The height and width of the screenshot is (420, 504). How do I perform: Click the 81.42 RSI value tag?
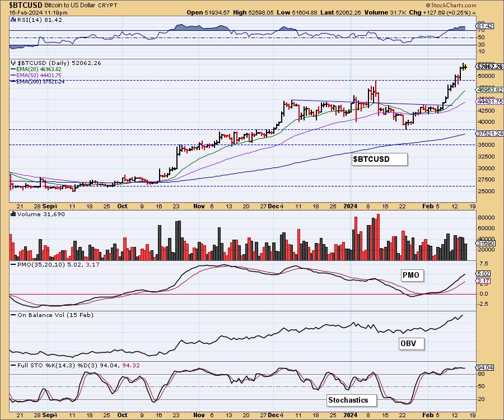point(485,26)
